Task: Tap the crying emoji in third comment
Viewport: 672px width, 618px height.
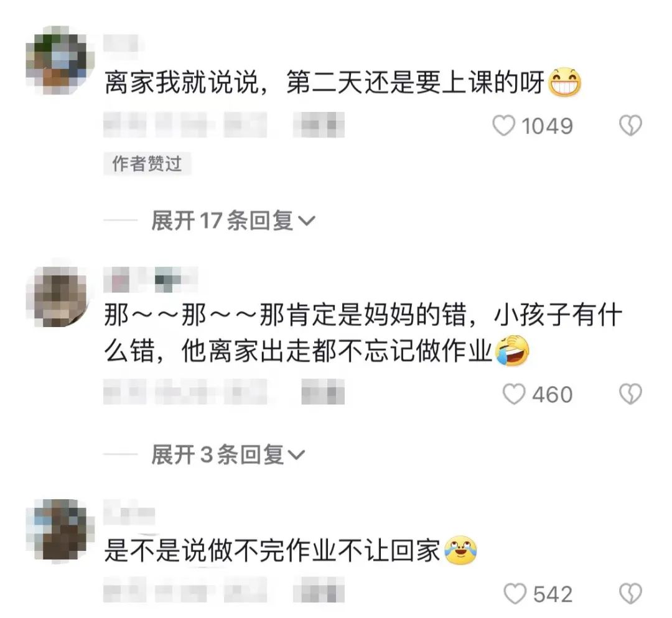Action: pos(460,550)
